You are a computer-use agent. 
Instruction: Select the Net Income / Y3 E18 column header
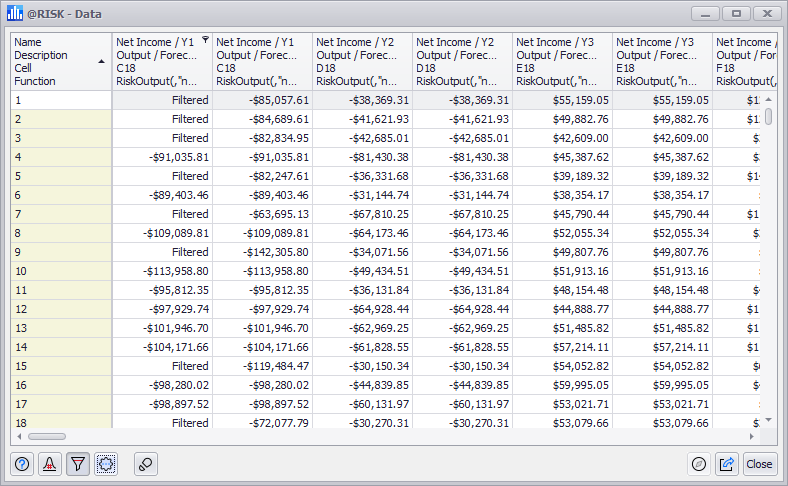[x=562, y=61]
